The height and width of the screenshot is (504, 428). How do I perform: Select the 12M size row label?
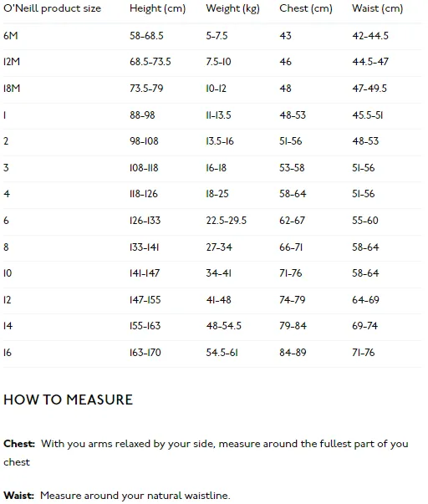tap(12, 61)
